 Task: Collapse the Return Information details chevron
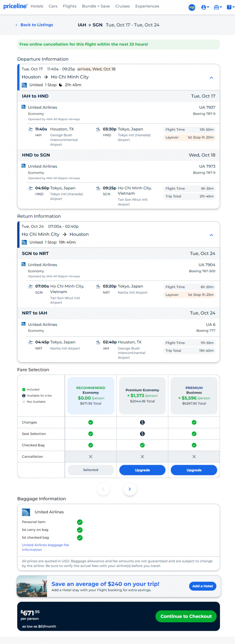tap(211, 235)
